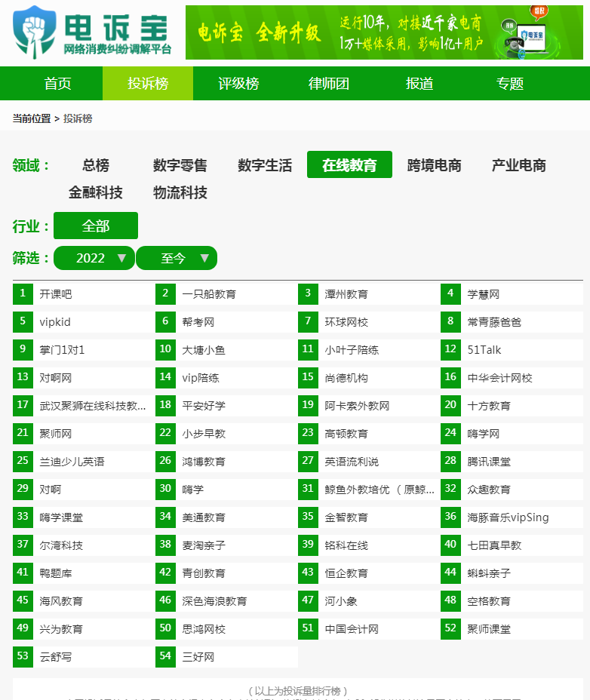
Task: Open 武汉聚狮在线科技教 entry ranked 17
Action: tap(84, 406)
